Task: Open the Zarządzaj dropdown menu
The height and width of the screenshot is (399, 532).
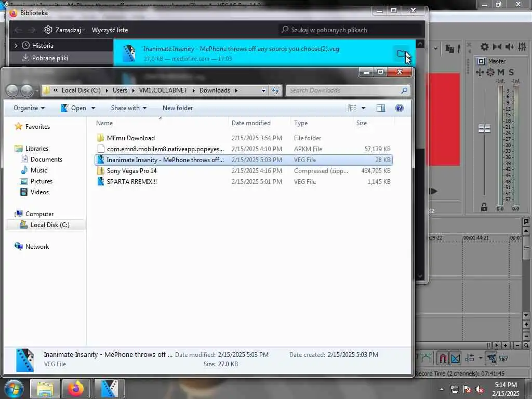Action: click(x=64, y=30)
